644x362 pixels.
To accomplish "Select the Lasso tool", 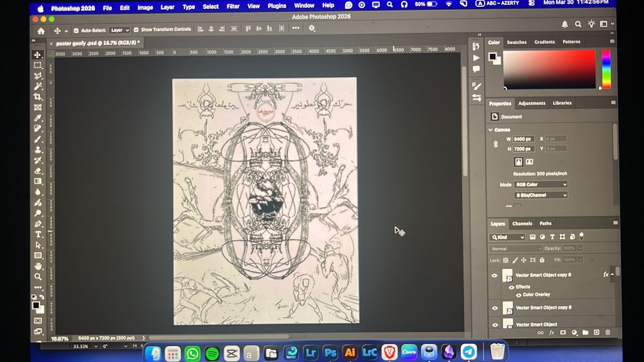I will 38,76.
